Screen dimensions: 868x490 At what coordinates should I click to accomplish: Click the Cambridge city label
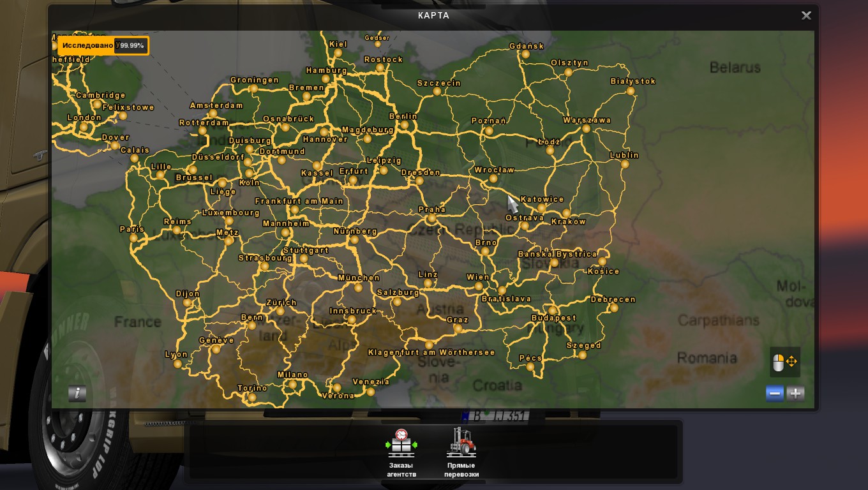click(x=101, y=96)
